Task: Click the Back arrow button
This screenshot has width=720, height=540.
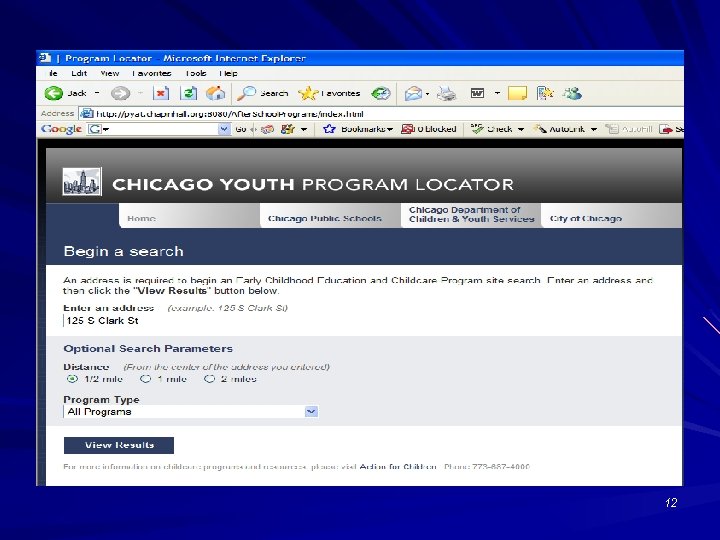Action: point(53,93)
